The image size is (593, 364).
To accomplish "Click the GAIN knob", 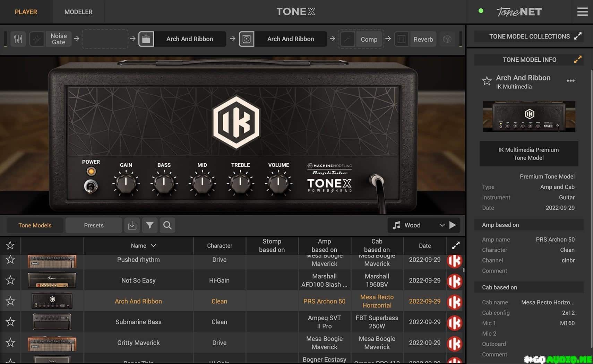I will tap(126, 184).
